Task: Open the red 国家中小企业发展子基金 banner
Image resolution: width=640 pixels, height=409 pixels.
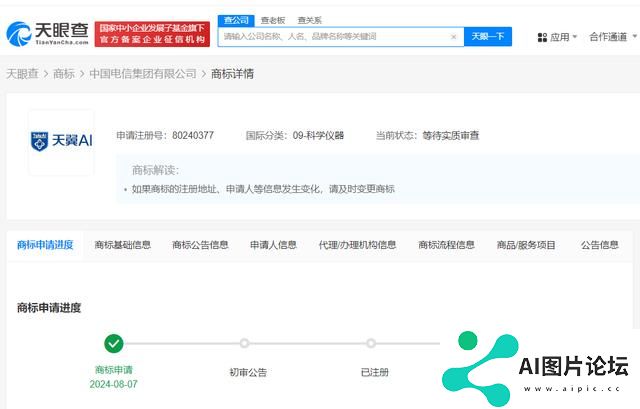Action: [152, 34]
